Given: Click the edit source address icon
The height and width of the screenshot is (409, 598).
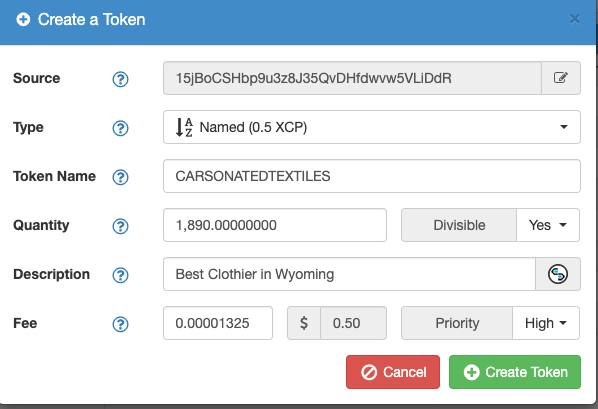Looking at the screenshot, I should pos(561,78).
